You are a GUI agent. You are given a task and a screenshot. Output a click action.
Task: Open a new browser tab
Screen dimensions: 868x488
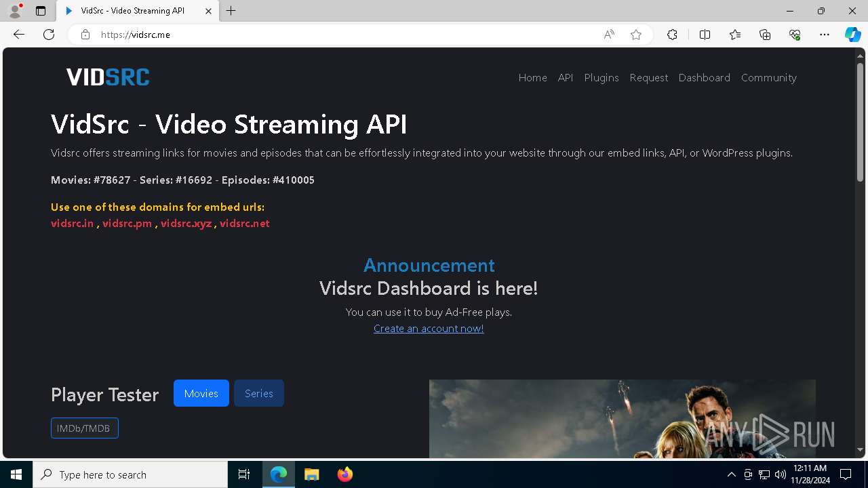pos(231,11)
